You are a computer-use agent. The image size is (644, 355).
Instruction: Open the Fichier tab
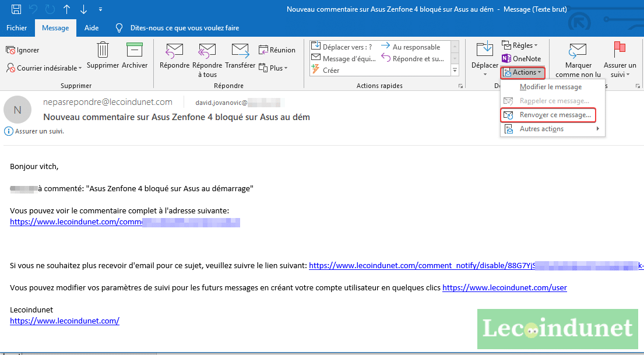pos(16,28)
